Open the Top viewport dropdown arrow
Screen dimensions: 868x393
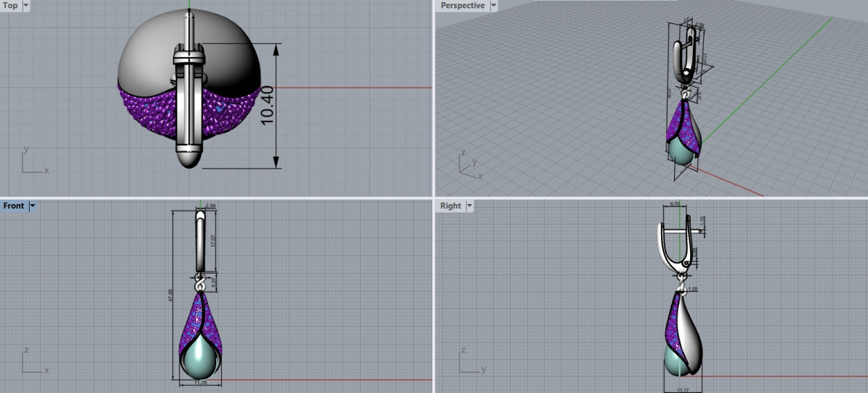[27, 6]
